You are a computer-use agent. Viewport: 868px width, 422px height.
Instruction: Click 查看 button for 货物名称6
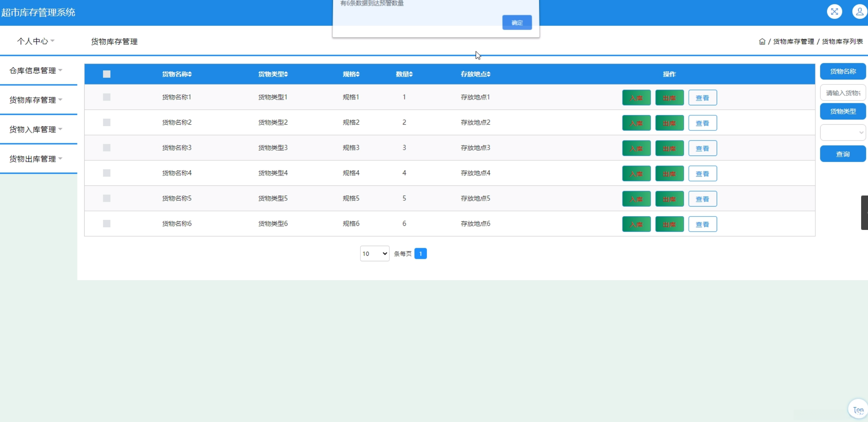(702, 224)
